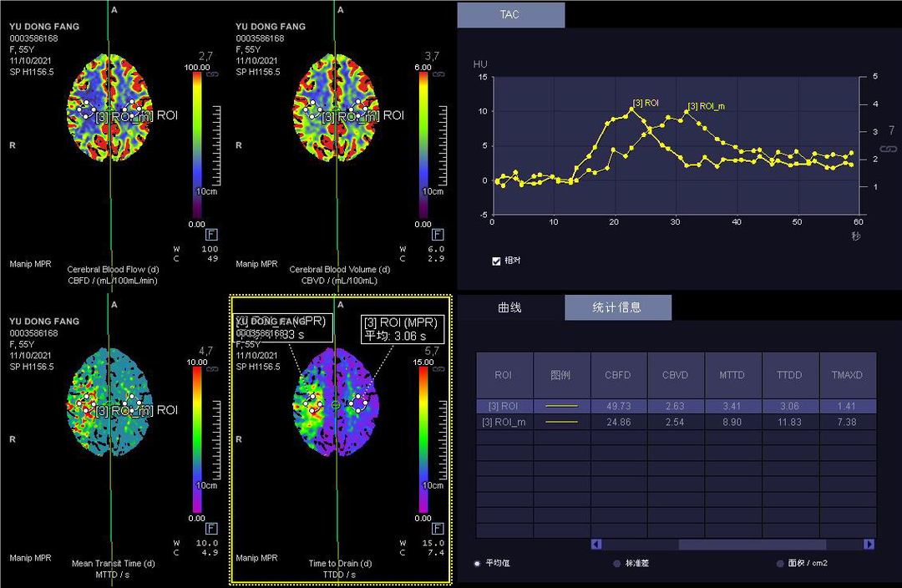Click the F icon in Time to Drain panel
The width and height of the screenshot is (902, 588).
(x=438, y=528)
